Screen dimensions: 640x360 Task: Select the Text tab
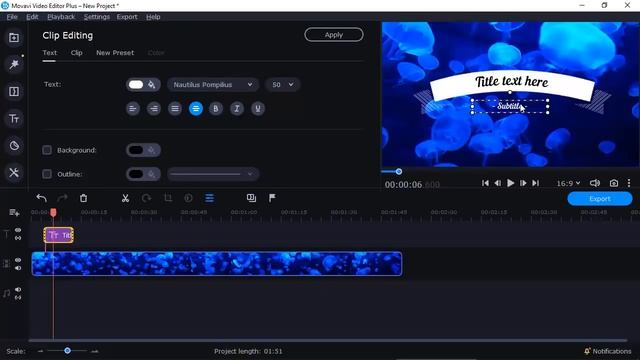point(50,53)
